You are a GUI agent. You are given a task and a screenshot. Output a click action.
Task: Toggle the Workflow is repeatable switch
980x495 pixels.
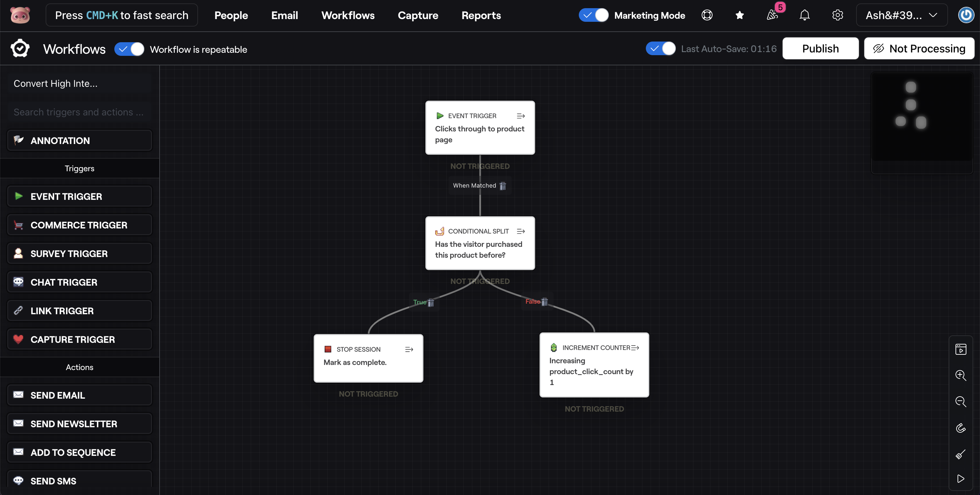(x=129, y=49)
